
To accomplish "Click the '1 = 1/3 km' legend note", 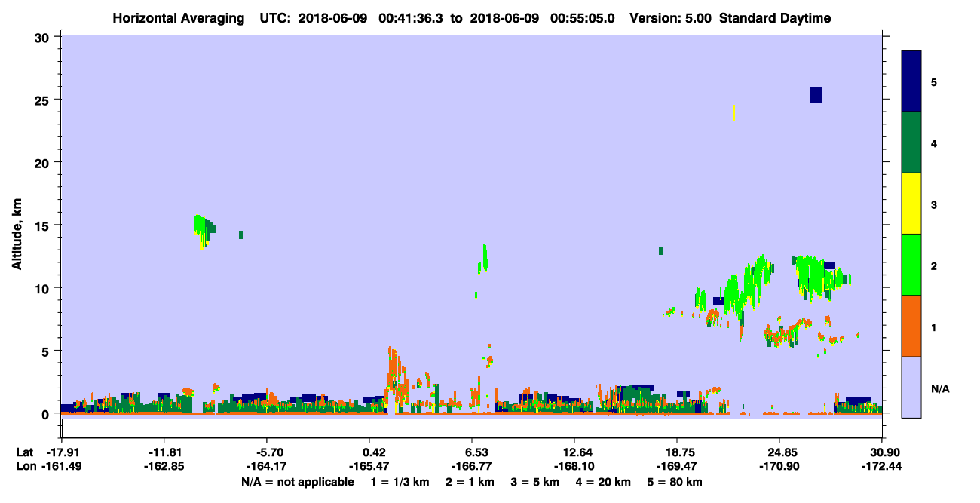I will point(400,482).
